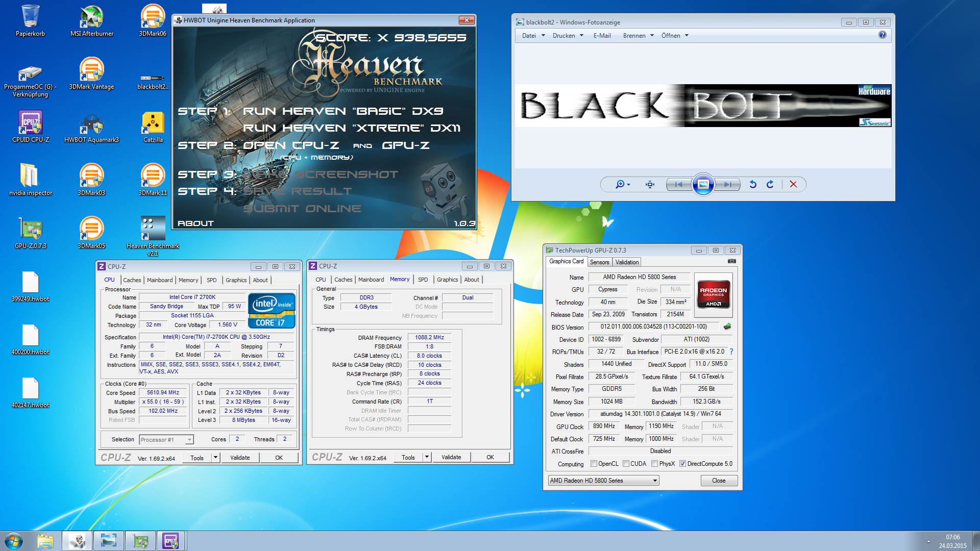Click the Close button in GPU-Z
The image size is (980, 551).
click(719, 481)
